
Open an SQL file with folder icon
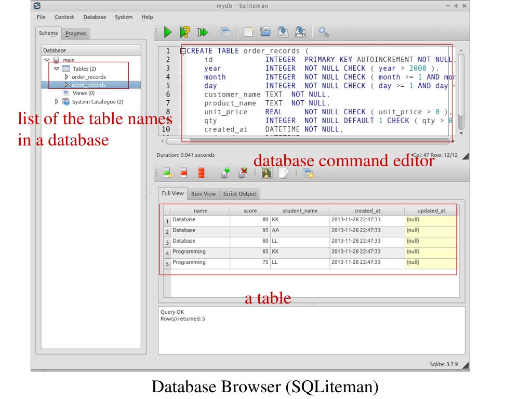pos(265,32)
